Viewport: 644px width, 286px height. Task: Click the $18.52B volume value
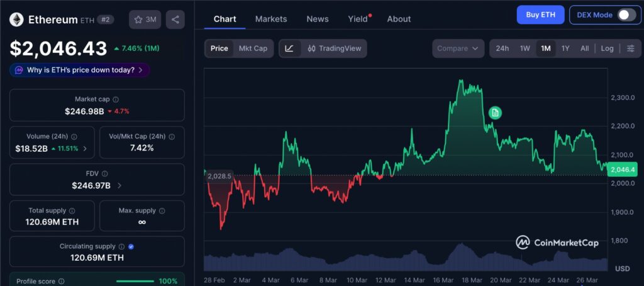tap(31, 149)
